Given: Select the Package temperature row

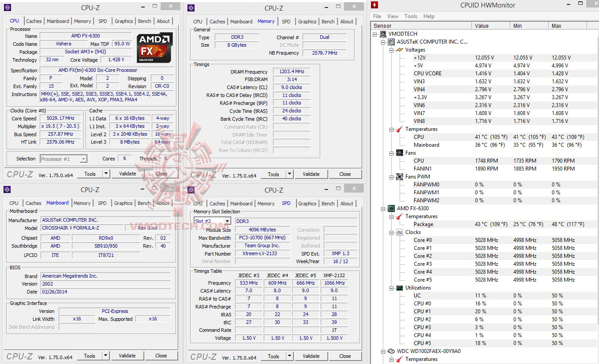Looking at the screenshot, I should (485, 224).
